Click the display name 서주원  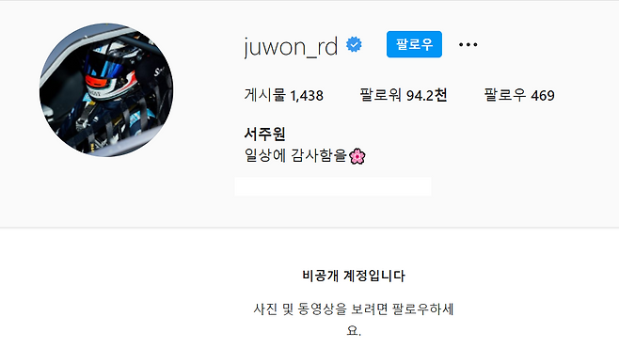tap(264, 135)
